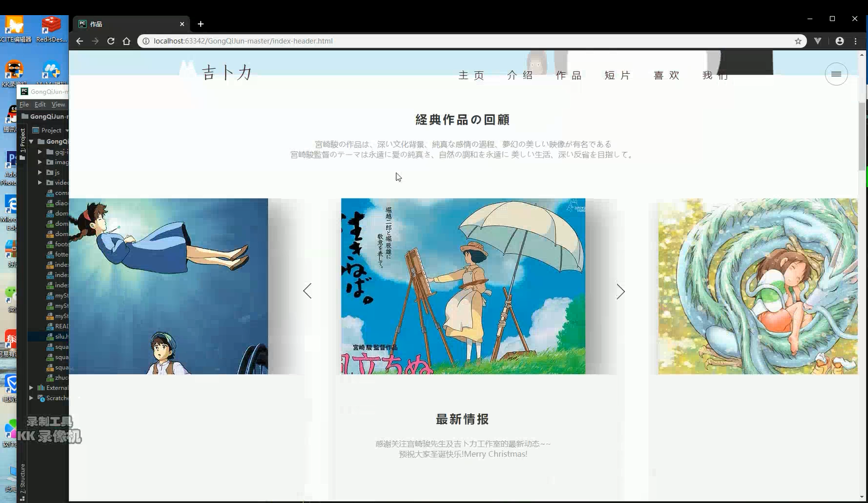
Task: Select the zhuc file in project tree
Action: click(x=57, y=377)
